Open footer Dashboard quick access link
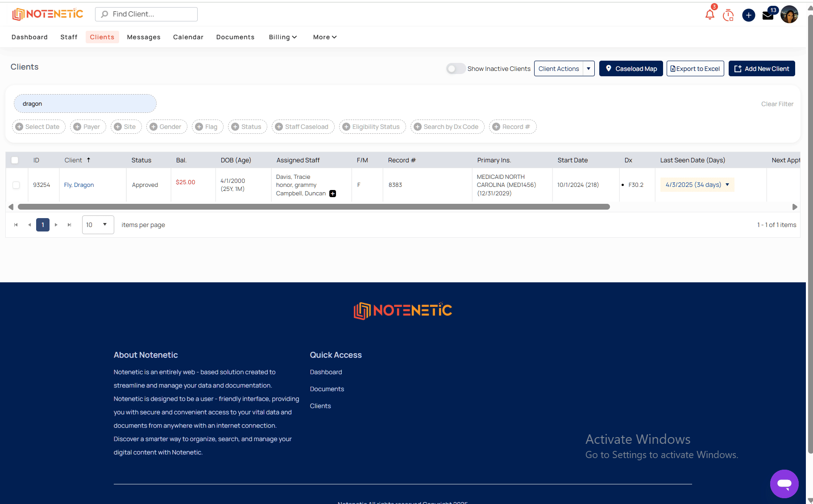 coord(326,372)
